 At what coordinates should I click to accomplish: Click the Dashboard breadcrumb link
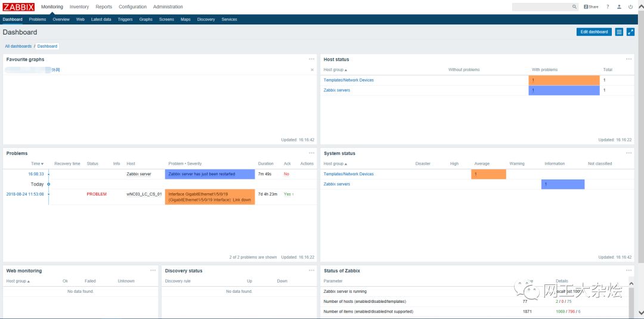pos(47,47)
